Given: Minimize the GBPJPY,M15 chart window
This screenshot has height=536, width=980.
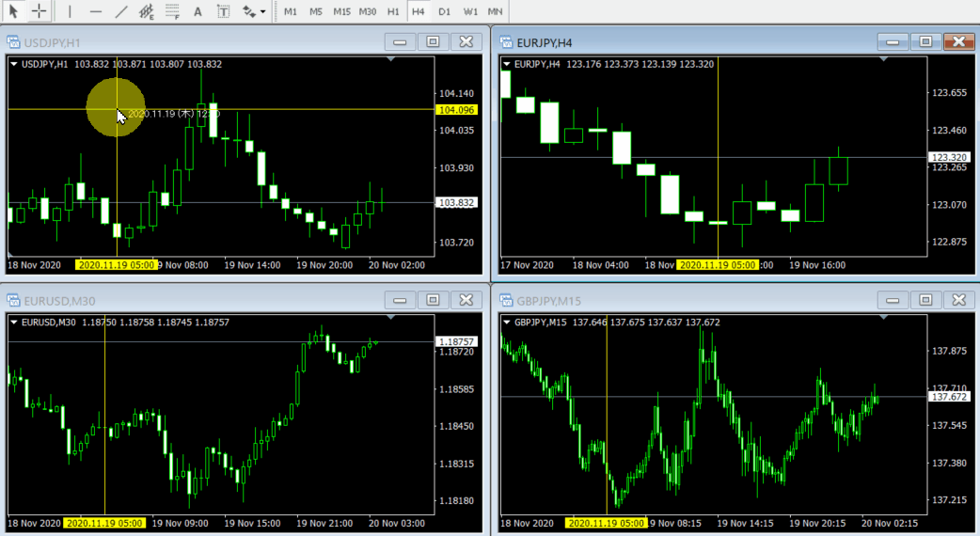Looking at the screenshot, I should pyautogui.click(x=893, y=300).
